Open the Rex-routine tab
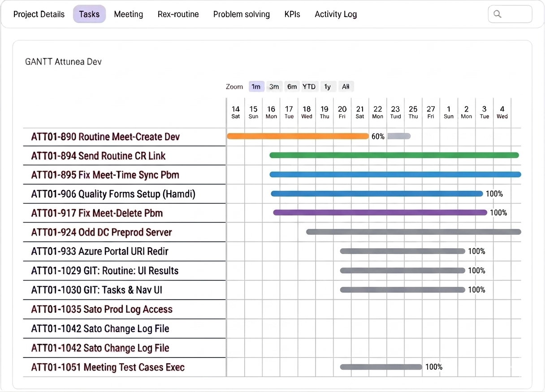 tap(178, 14)
